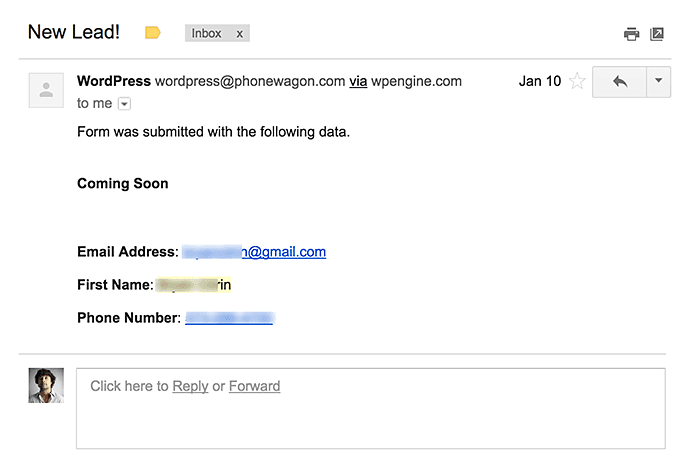
Task: Open the More dropdown beside reply
Action: (658, 82)
